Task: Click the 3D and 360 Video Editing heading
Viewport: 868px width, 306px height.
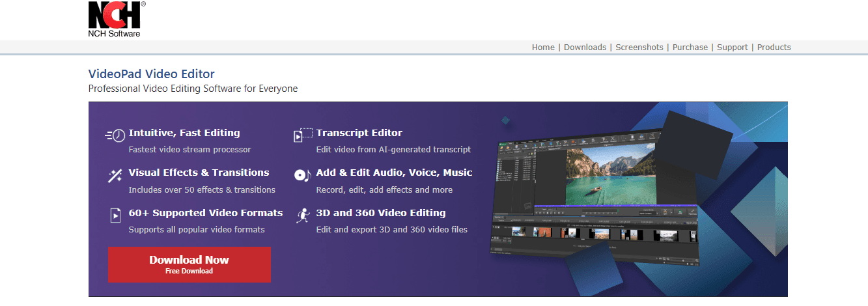Action: coord(381,213)
